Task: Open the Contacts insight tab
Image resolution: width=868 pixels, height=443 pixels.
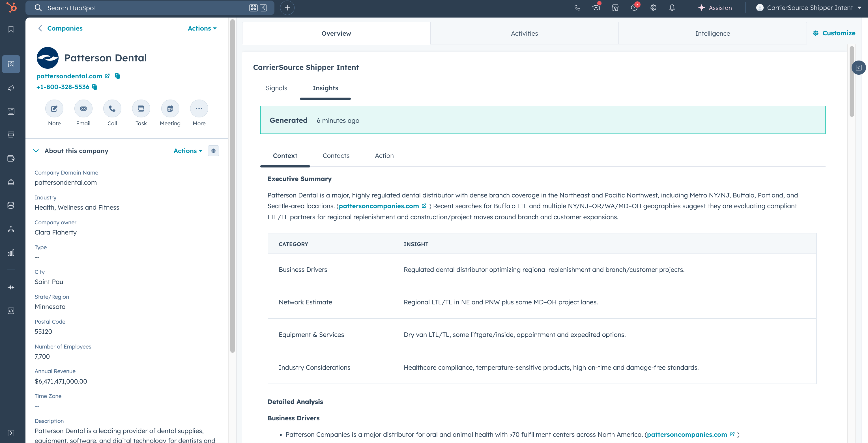Action: point(336,156)
